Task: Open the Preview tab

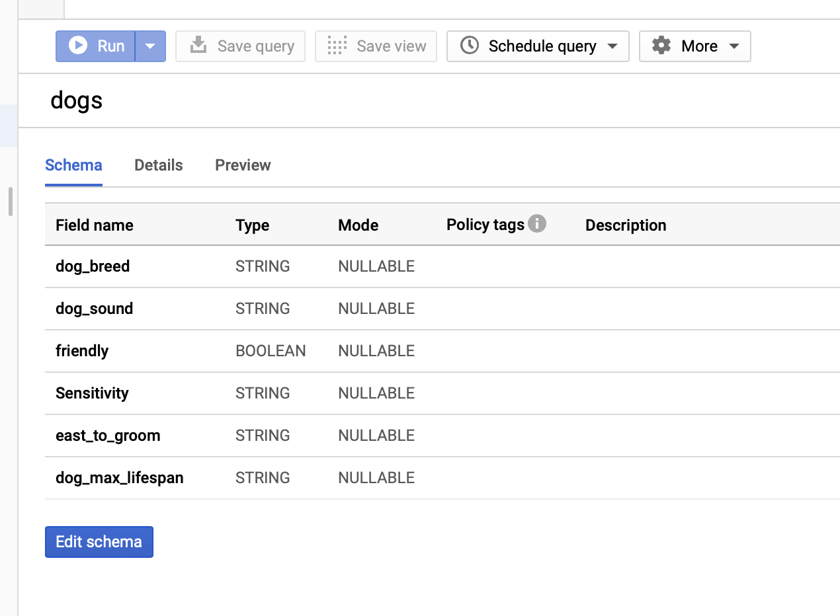Action: [243, 165]
